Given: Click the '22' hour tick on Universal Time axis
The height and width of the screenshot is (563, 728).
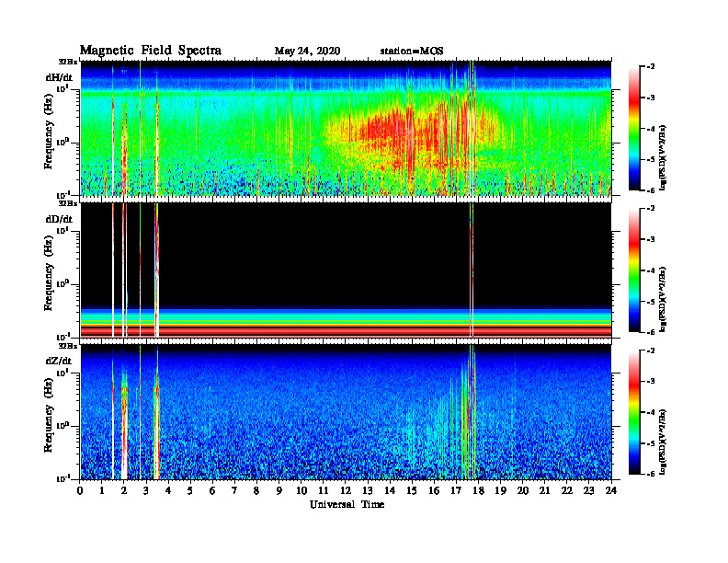Looking at the screenshot, I should coord(567,490).
